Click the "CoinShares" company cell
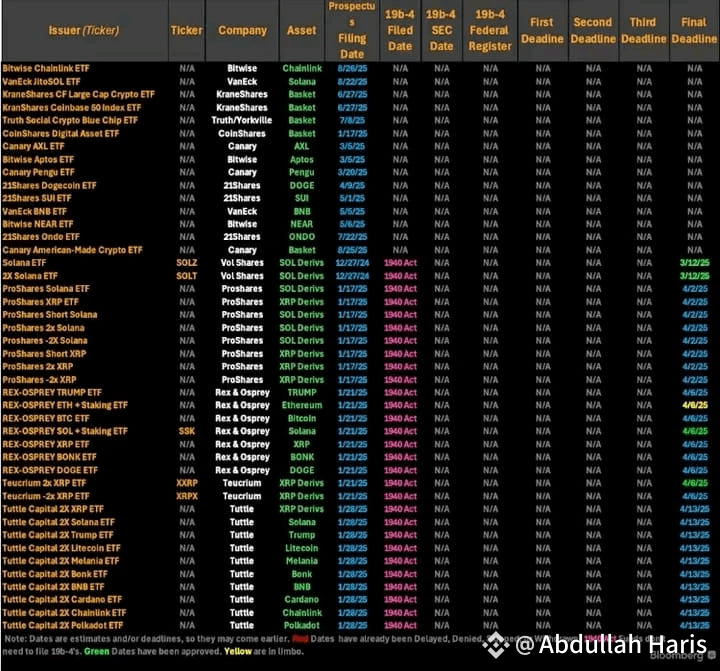Image resolution: width=720 pixels, height=671 pixels. coord(242,134)
